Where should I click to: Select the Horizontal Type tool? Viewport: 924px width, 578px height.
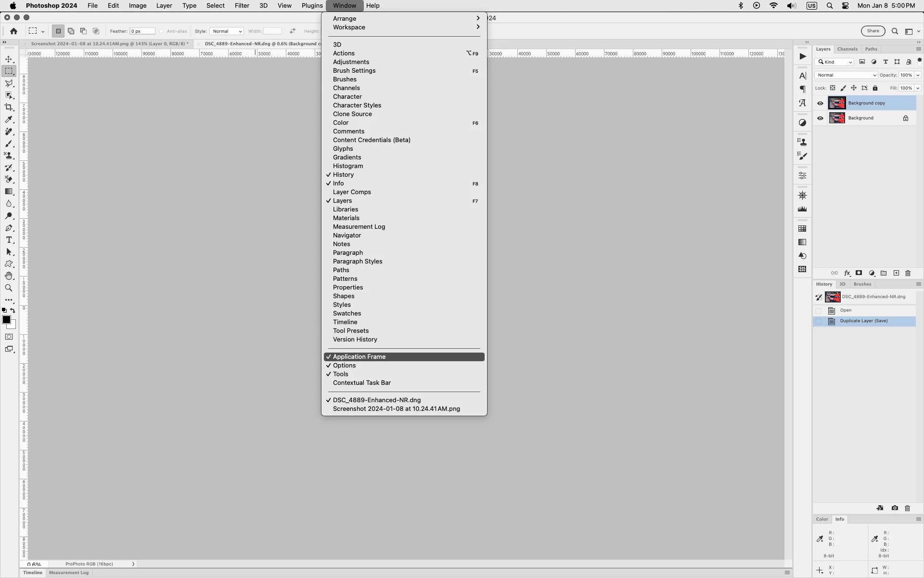click(9, 240)
